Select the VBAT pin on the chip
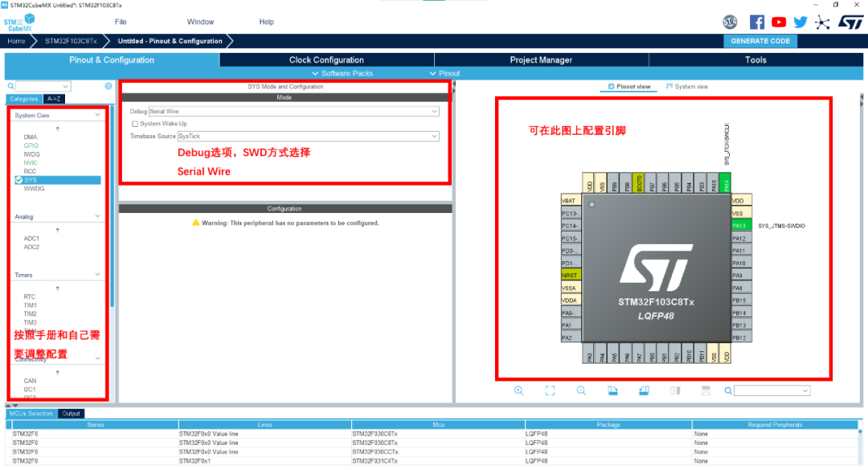Viewport: 868px width, 470px height. 571,200
